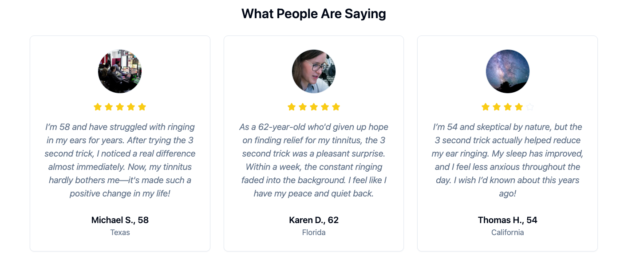Click the first star in Michael's rating
Screen dimensions: 644x267
point(98,107)
